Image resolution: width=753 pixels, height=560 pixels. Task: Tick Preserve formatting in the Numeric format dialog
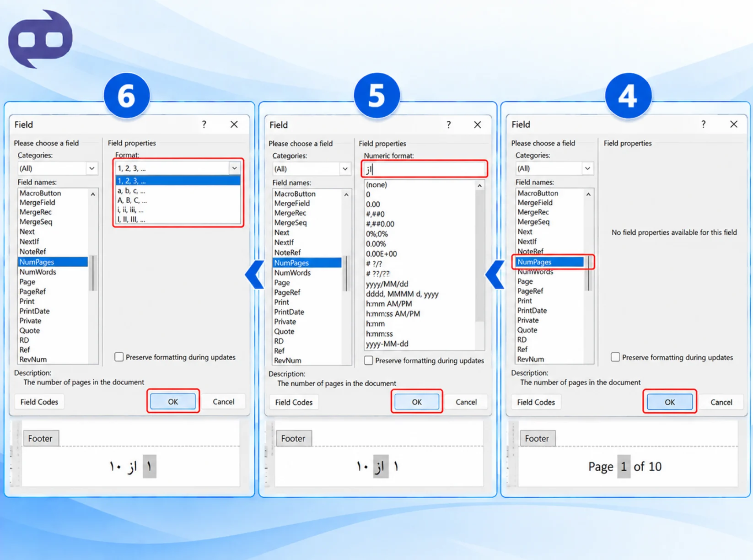369,361
